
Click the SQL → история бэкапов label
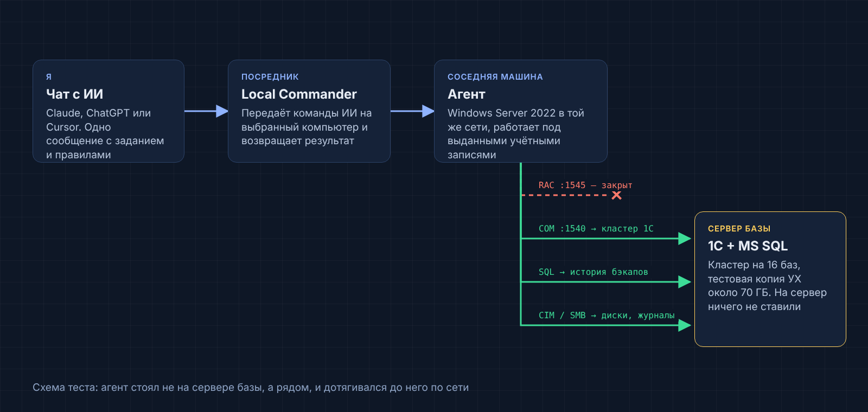tap(593, 272)
